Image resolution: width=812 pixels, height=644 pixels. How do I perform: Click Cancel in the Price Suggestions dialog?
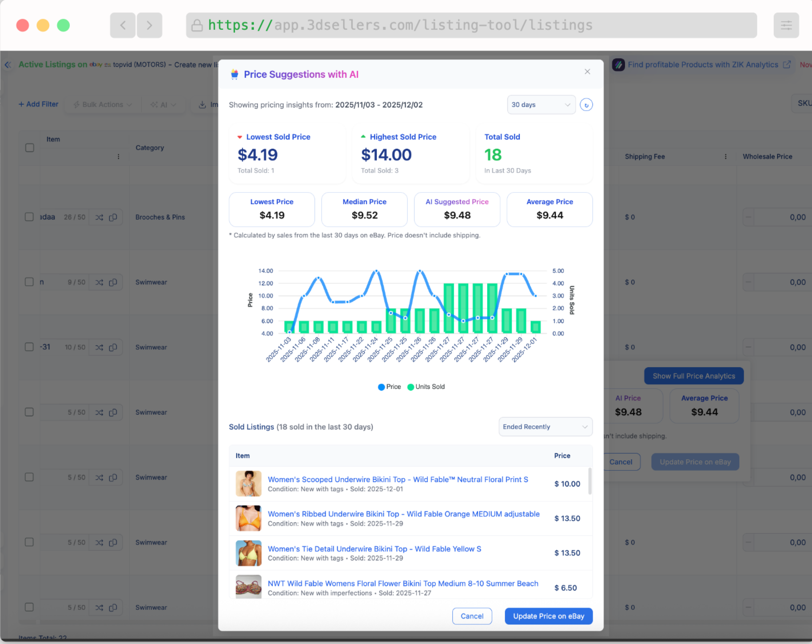pyautogui.click(x=472, y=616)
